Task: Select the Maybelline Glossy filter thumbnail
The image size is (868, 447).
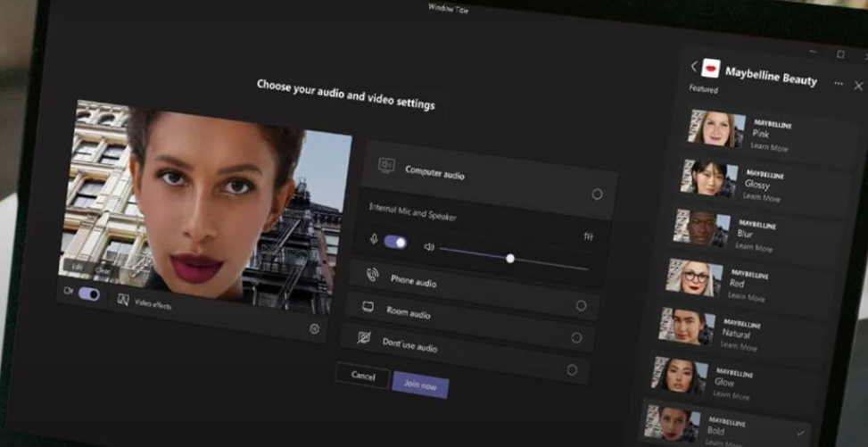Action: coord(709,178)
